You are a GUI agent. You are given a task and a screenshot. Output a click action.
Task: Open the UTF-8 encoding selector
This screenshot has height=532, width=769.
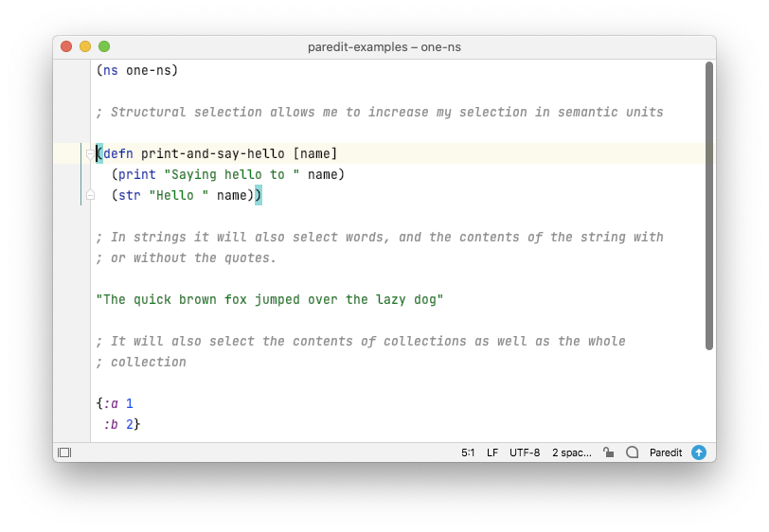click(x=525, y=452)
